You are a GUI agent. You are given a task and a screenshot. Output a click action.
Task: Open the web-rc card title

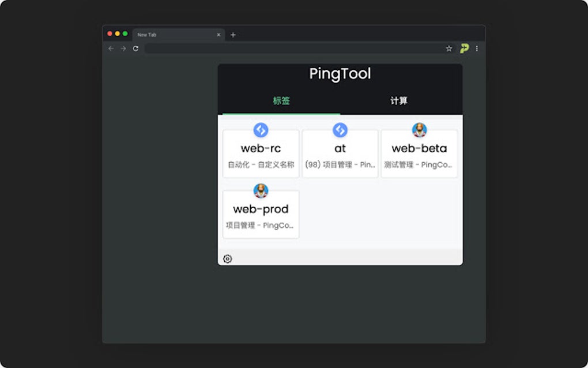(261, 149)
